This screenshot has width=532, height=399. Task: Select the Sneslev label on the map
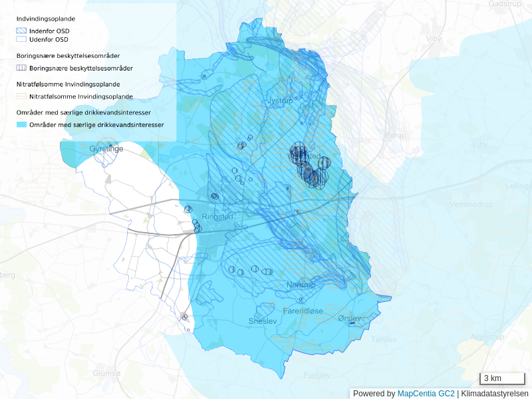pos(262,321)
